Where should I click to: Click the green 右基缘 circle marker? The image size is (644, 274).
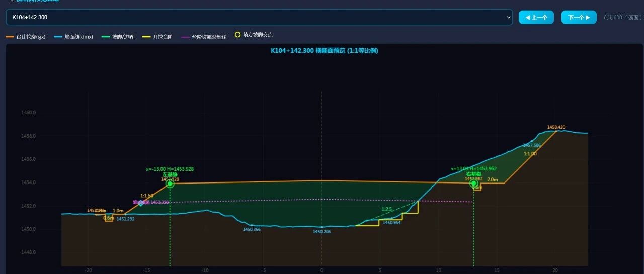point(473,184)
